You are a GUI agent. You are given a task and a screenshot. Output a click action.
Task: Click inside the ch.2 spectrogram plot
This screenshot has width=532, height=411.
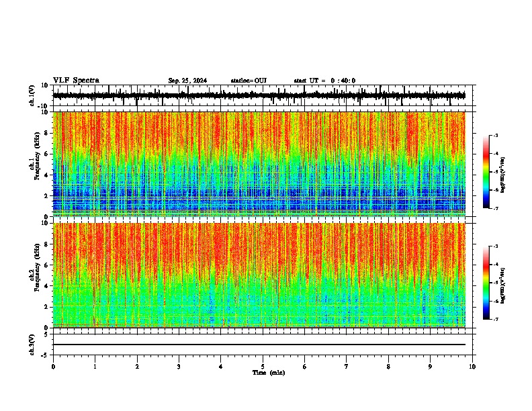pyautogui.click(x=259, y=275)
